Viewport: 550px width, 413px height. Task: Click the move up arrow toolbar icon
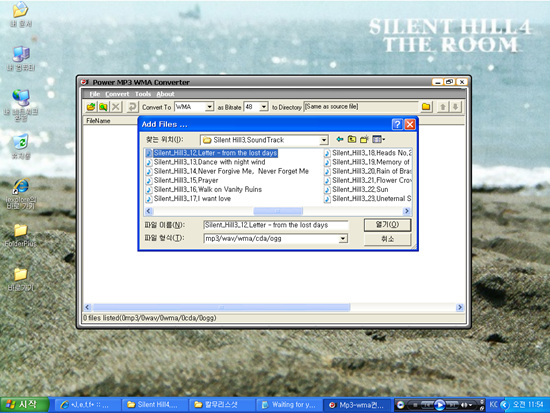point(443,107)
